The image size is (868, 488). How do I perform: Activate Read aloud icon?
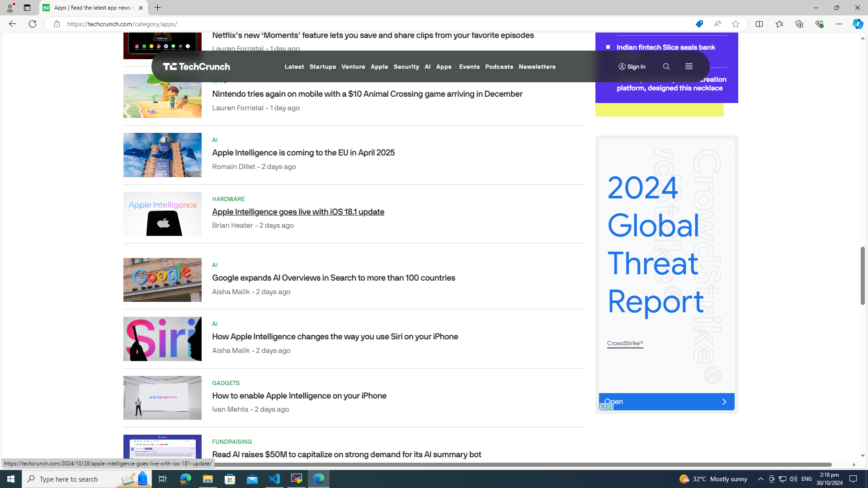click(717, 24)
